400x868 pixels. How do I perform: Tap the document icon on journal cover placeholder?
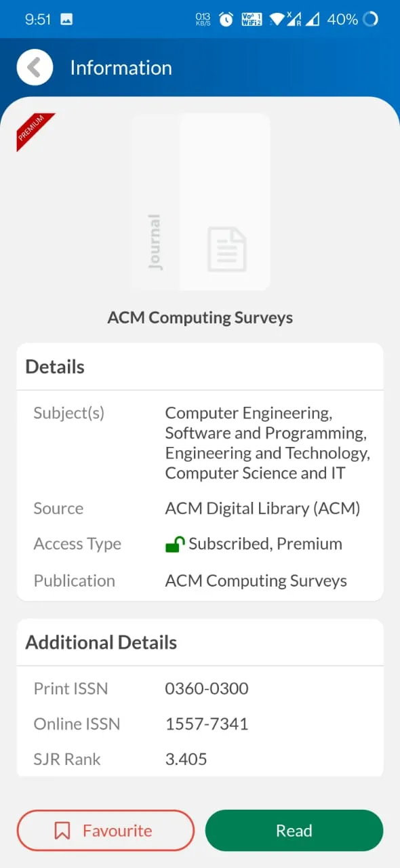227,250
